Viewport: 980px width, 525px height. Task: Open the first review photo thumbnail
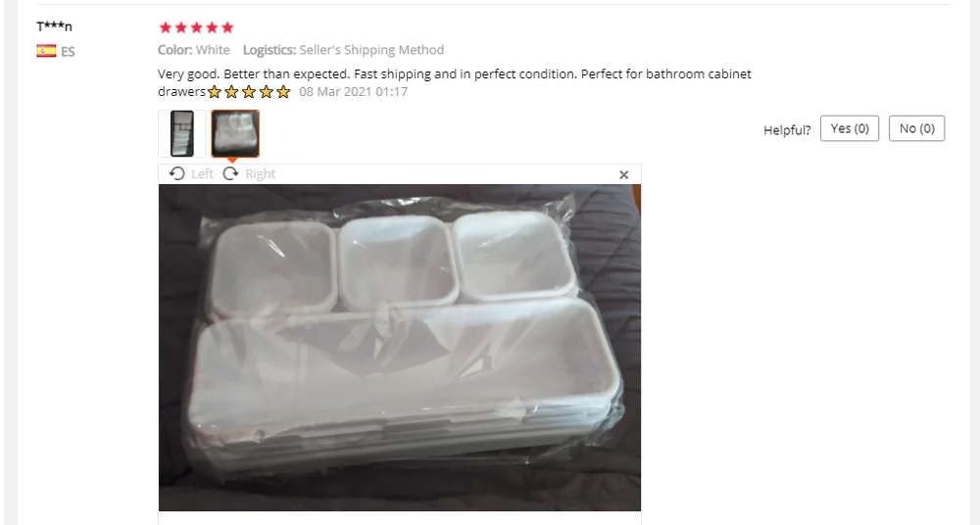pyautogui.click(x=182, y=134)
